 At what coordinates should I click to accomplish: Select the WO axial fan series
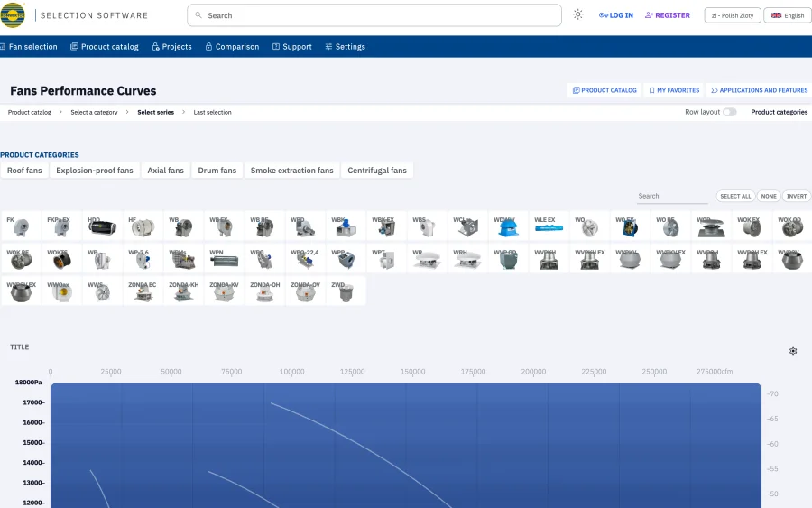[589, 226]
